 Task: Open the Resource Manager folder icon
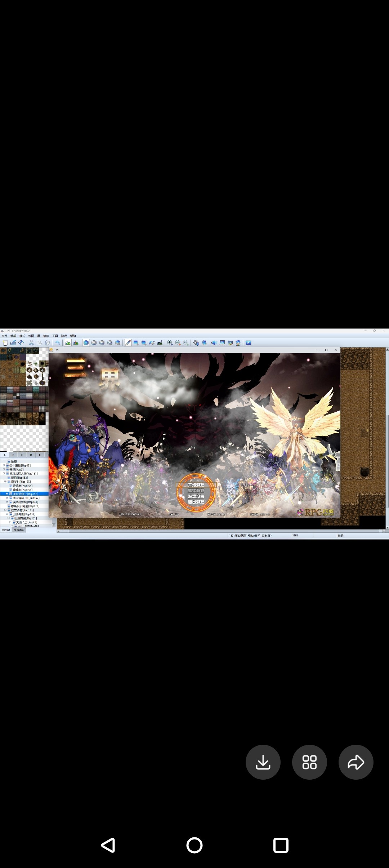(230, 343)
